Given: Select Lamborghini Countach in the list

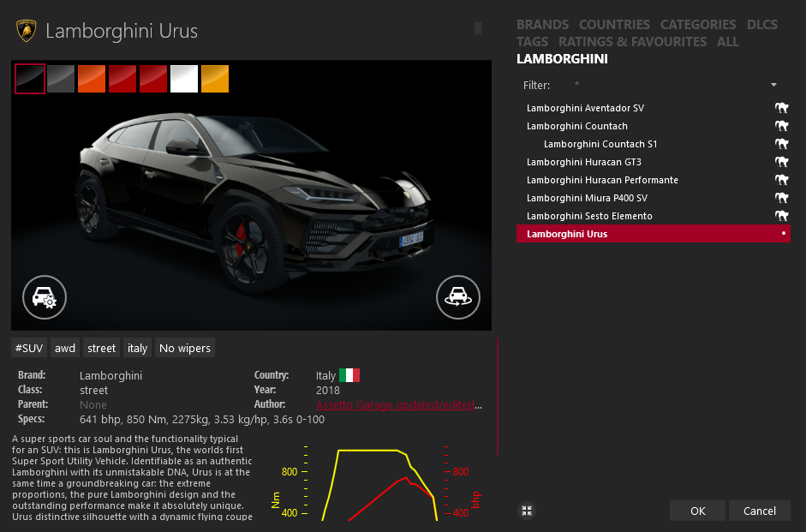Looking at the screenshot, I should 654,126.
